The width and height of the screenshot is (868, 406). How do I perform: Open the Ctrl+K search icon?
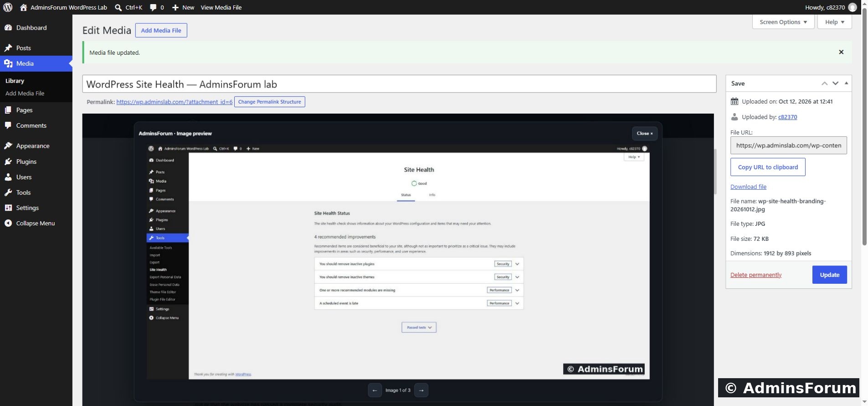click(118, 7)
